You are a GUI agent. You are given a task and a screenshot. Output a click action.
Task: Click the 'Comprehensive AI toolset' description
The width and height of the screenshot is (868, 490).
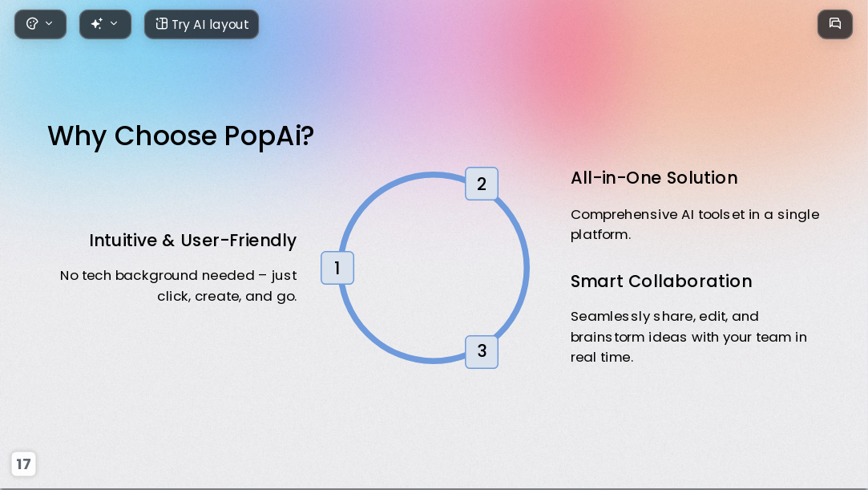point(695,225)
